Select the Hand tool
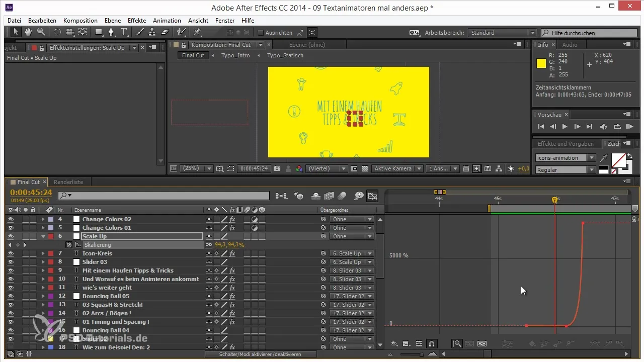Image resolution: width=644 pixels, height=362 pixels. (28, 32)
